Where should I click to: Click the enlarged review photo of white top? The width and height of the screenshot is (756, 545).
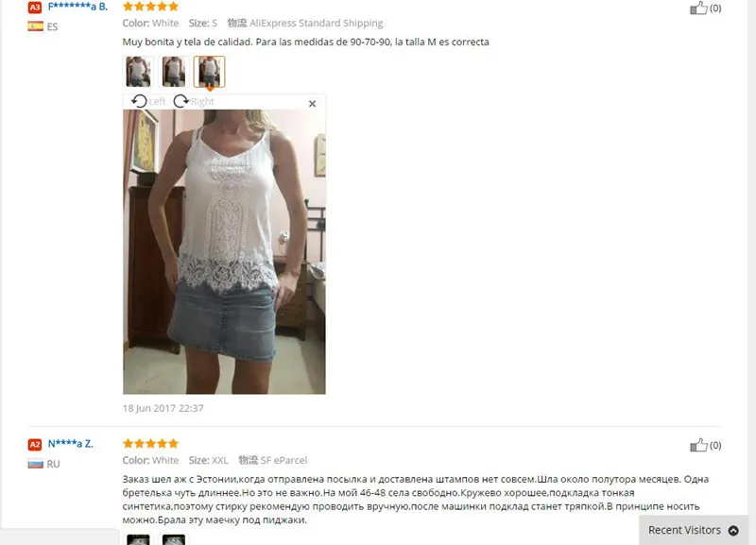(224, 251)
